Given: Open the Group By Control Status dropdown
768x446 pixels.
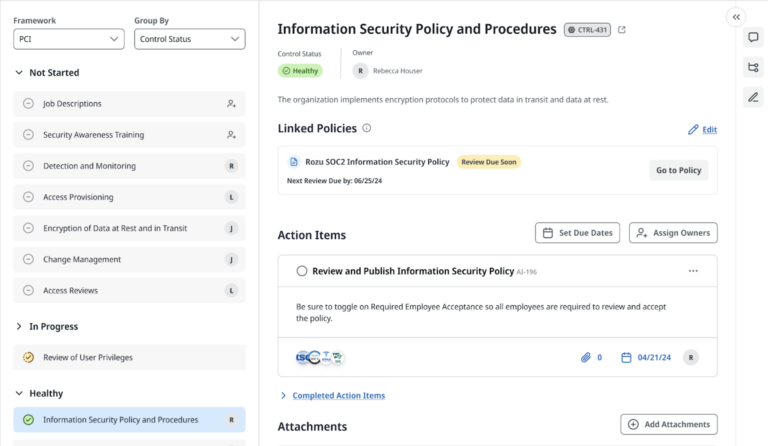Looking at the screenshot, I should (x=189, y=39).
